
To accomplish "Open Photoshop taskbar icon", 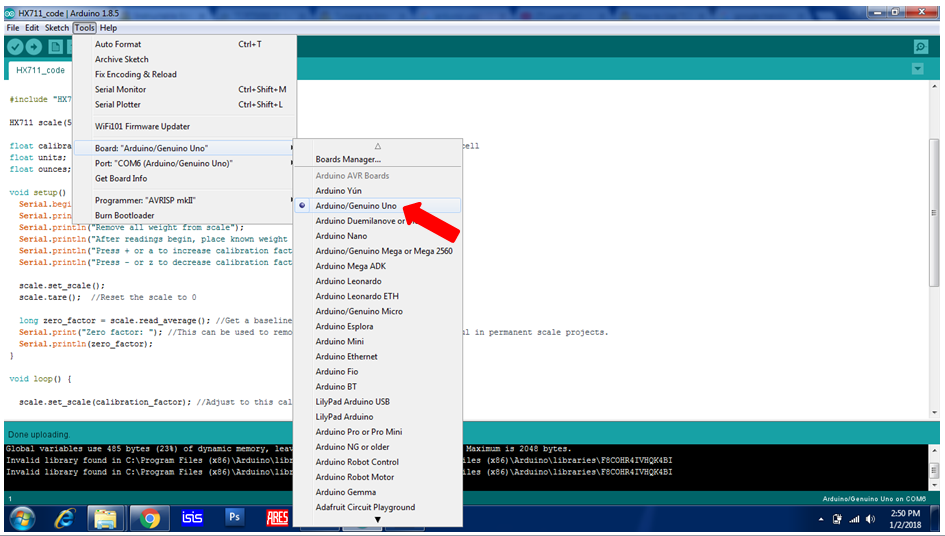I will click(x=234, y=517).
